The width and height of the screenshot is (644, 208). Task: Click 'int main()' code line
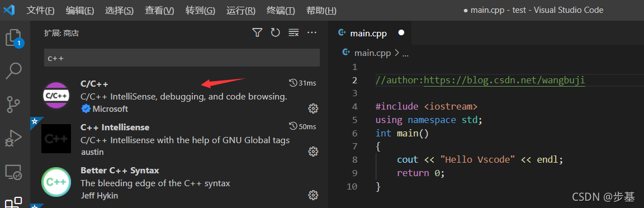[402, 133]
